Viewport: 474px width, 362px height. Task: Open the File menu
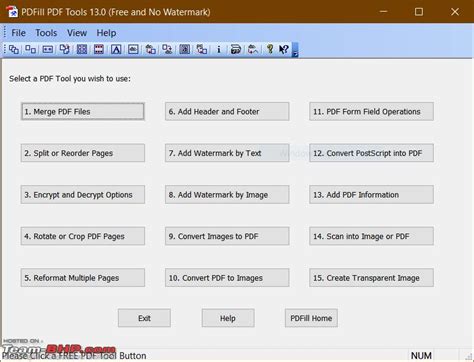18,33
